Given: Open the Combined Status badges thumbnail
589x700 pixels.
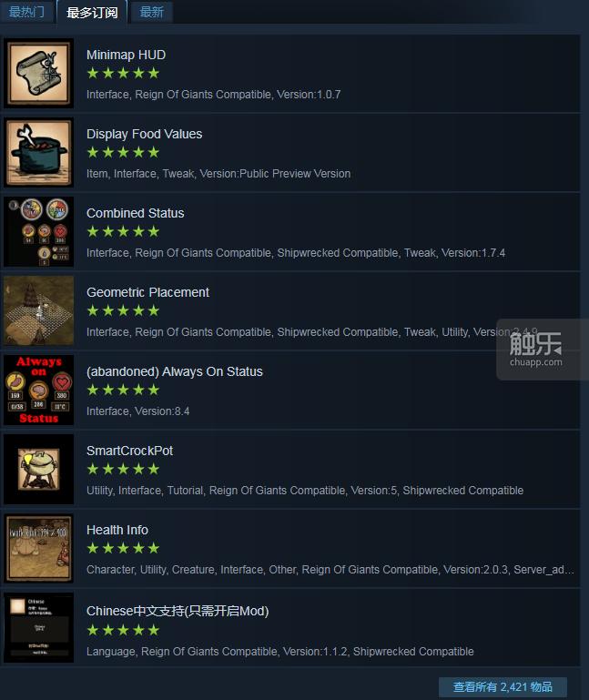Looking at the screenshot, I should coord(39,232).
